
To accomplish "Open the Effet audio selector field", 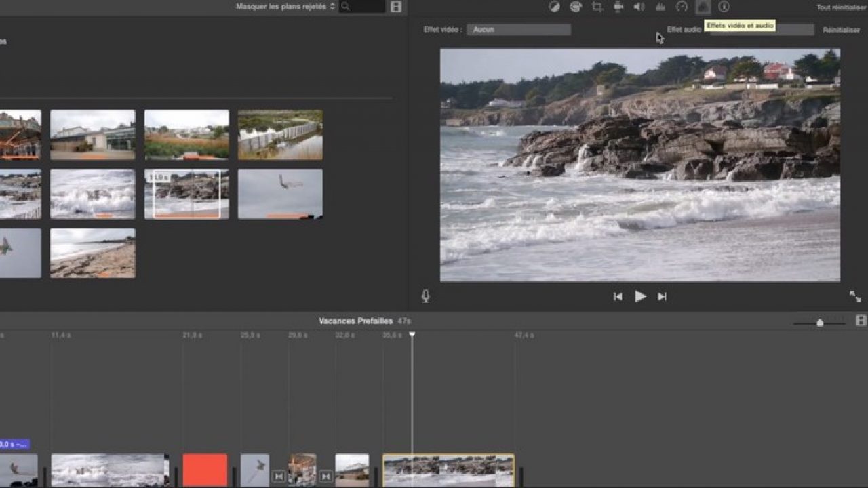I will (x=793, y=30).
